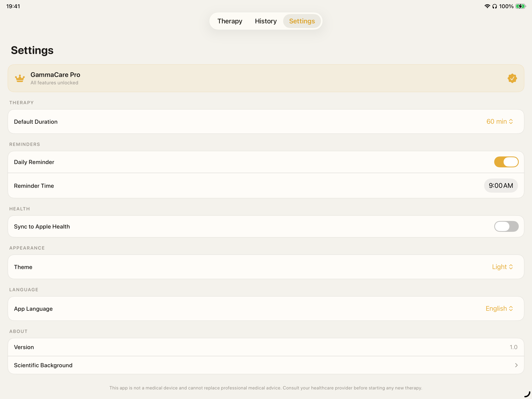This screenshot has height=399, width=532.
Task: Open the Default Duration 60 min picker
Action: pyautogui.click(x=499, y=122)
